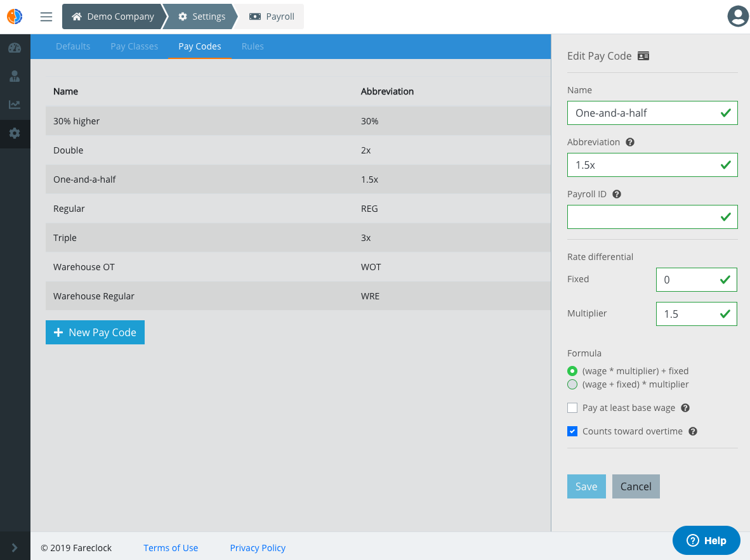Open the hamburger menu
750x560 pixels.
(x=46, y=16)
